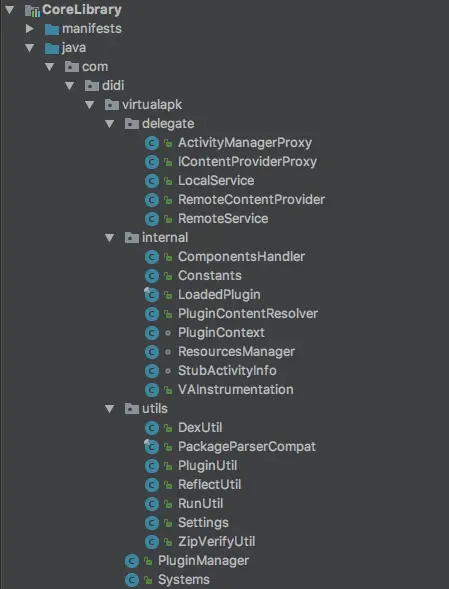Viewport: 449px width, 589px height.
Task: Collapse the CoreLibrary module arrow
Action: click(x=9, y=10)
